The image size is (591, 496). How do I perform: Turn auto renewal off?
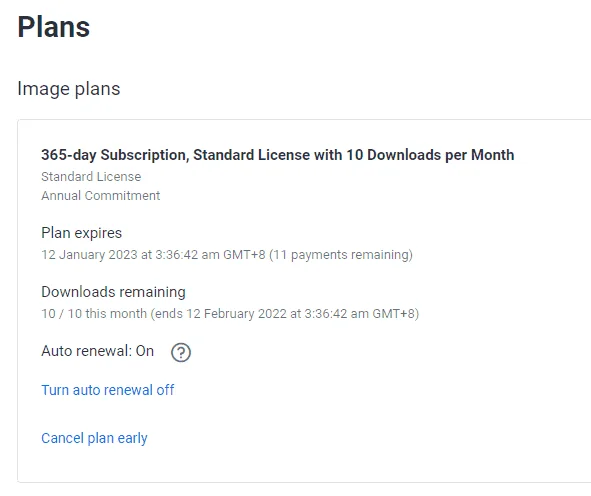pyautogui.click(x=108, y=390)
